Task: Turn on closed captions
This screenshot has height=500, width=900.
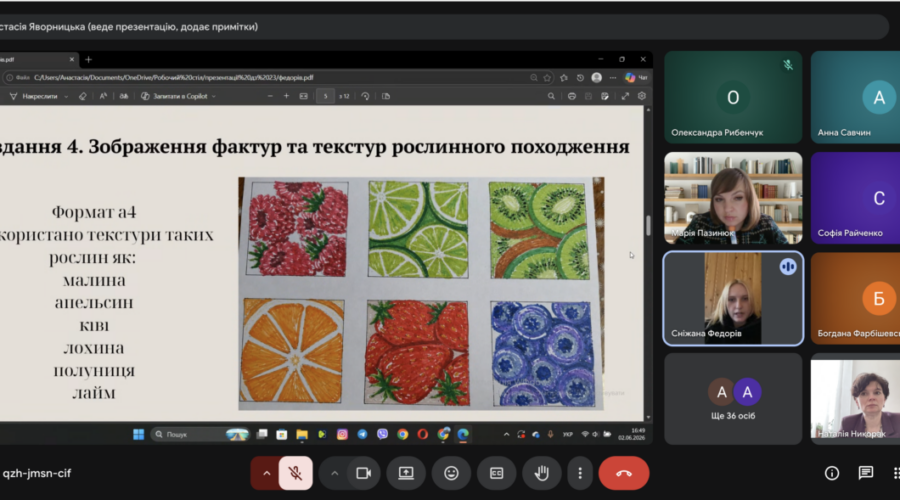Action: [x=496, y=473]
